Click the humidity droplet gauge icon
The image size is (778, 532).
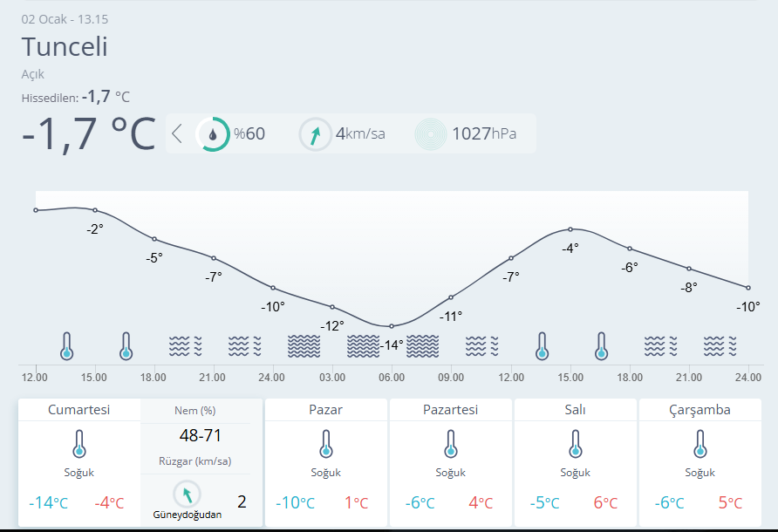[x=213, y=134]
